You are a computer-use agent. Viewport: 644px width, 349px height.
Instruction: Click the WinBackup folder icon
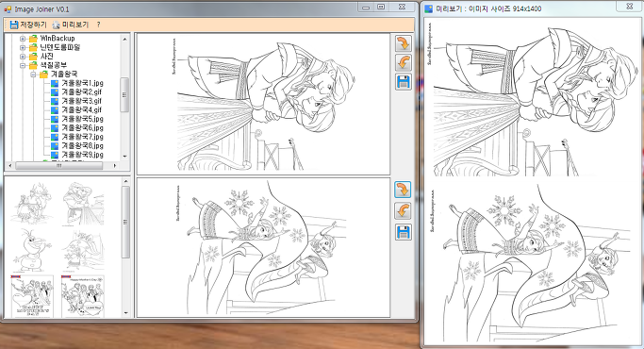click(x=33, y=39)
